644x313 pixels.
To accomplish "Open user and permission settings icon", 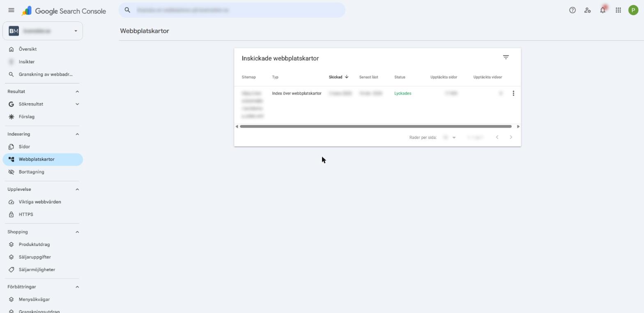I will [587, 10].
